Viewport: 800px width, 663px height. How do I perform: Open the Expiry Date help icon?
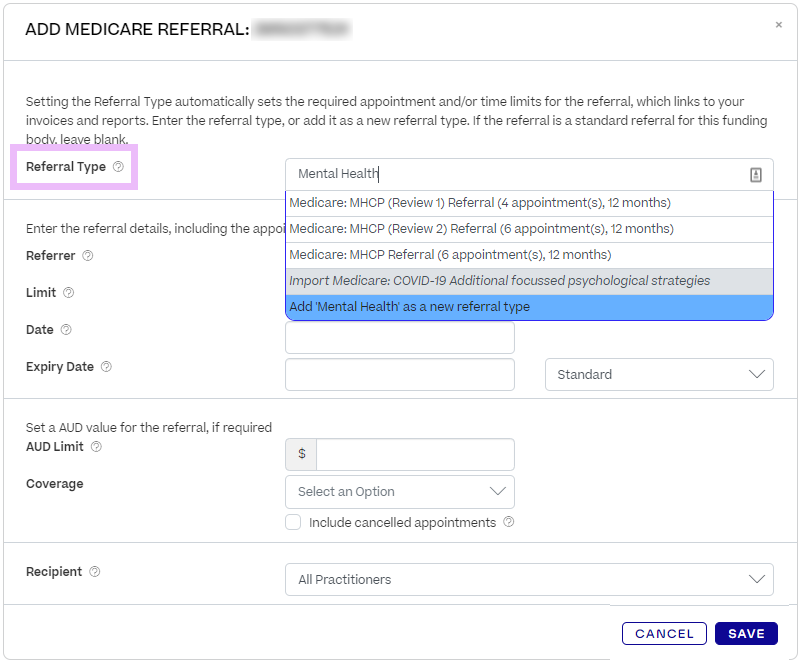106,366
